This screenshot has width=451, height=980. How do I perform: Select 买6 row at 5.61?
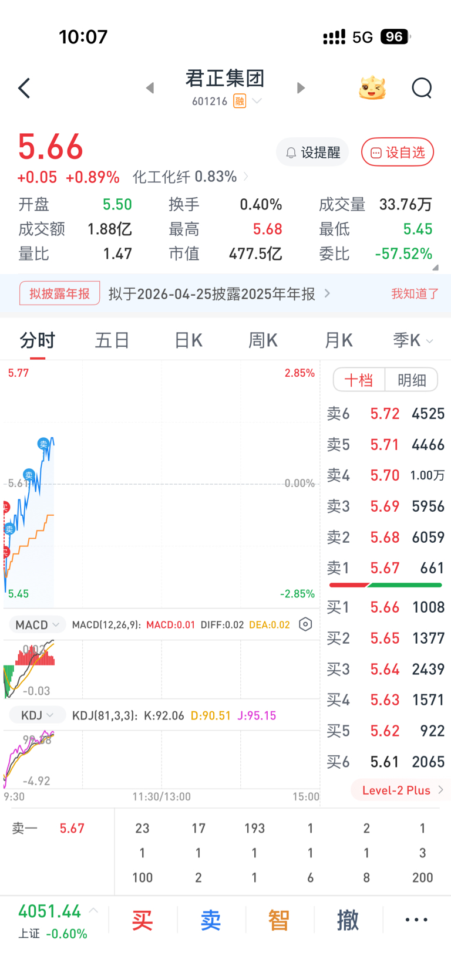[x=385, y=762]
